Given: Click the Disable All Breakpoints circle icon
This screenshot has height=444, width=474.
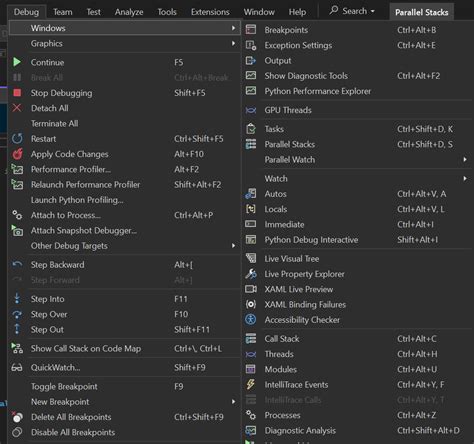Looking at the screenshot, I should (x=17, y=432).
